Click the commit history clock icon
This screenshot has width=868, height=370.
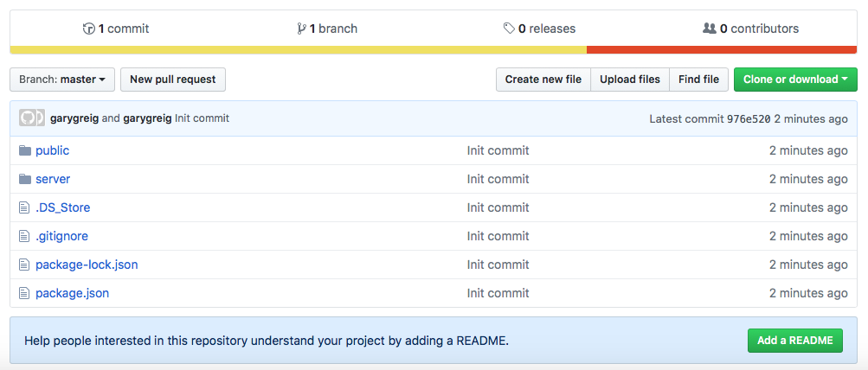tap(88, 29)
